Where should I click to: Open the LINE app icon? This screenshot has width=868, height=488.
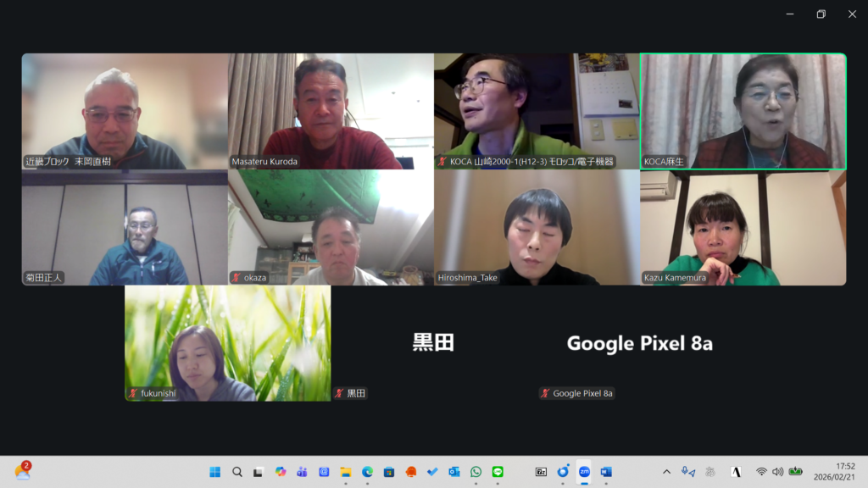coord(498,472)
